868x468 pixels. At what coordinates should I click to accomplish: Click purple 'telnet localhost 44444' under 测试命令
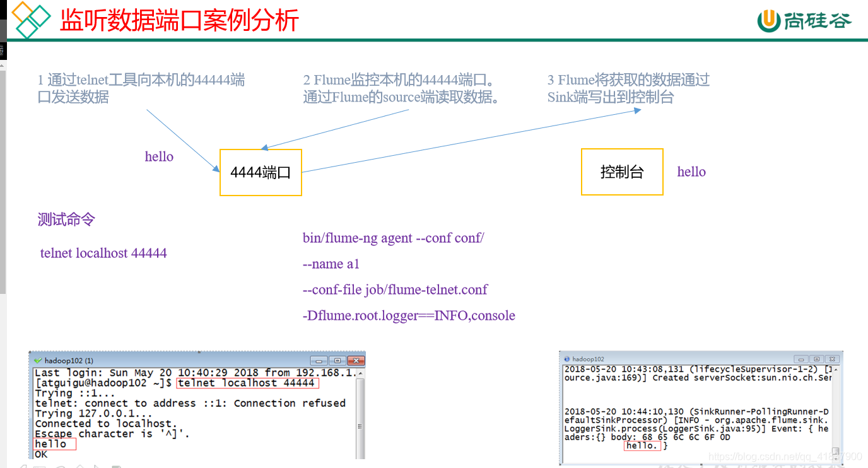point(103,254)
